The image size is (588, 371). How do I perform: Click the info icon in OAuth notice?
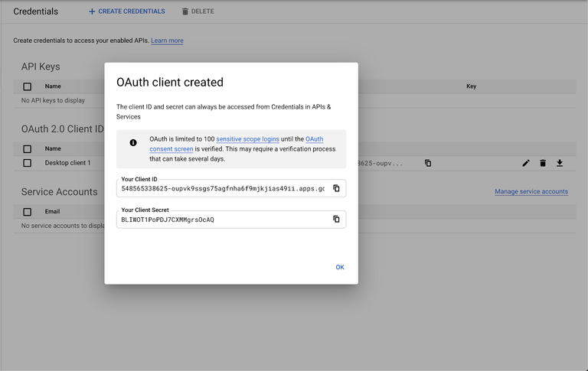coord(133,143)
